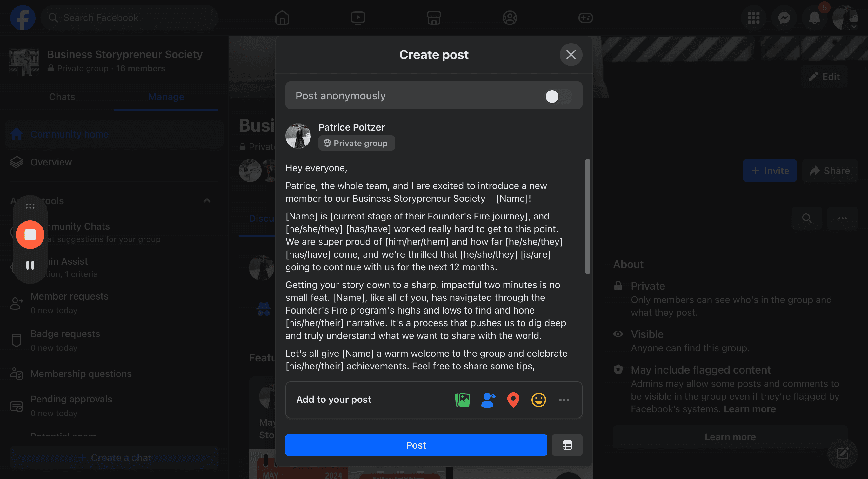Toggle the Post anonymously switch
This screenshot has height=479, width=868.
point(558,97)
